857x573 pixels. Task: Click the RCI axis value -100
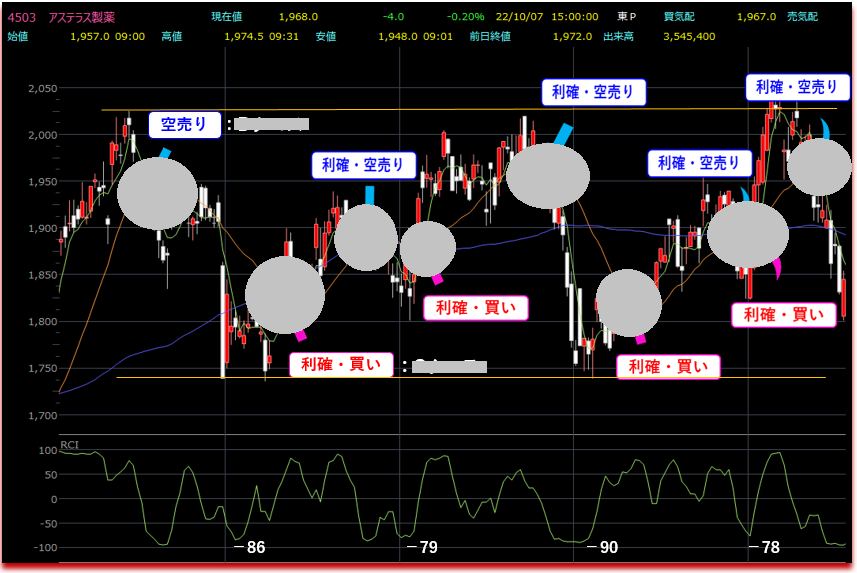tap(45, 548)
